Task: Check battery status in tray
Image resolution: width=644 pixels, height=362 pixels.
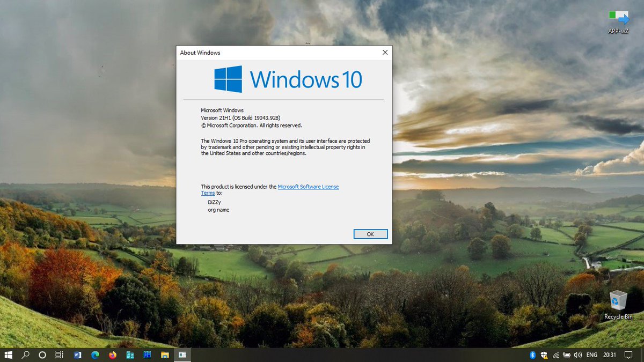Action: [x=567, y=354]
